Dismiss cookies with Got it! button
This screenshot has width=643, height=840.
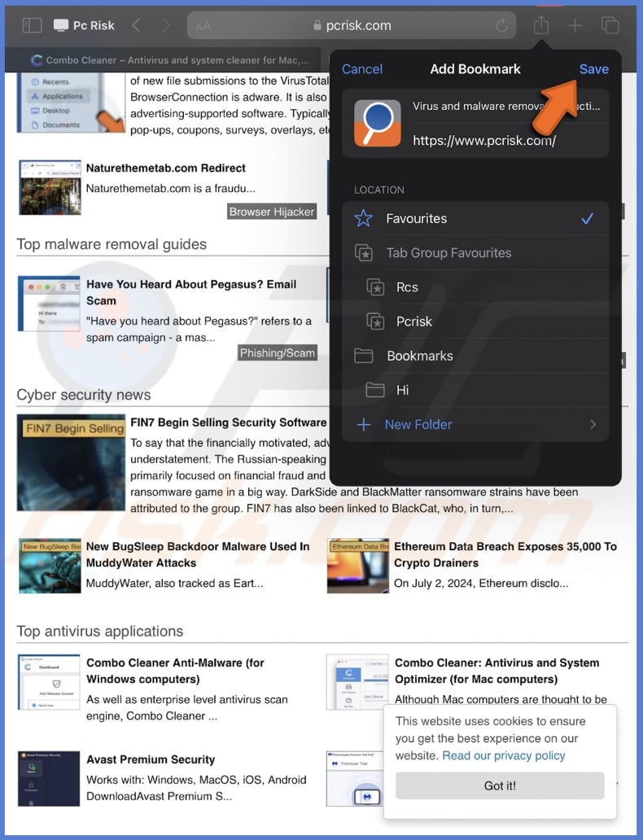click(500, 786)
